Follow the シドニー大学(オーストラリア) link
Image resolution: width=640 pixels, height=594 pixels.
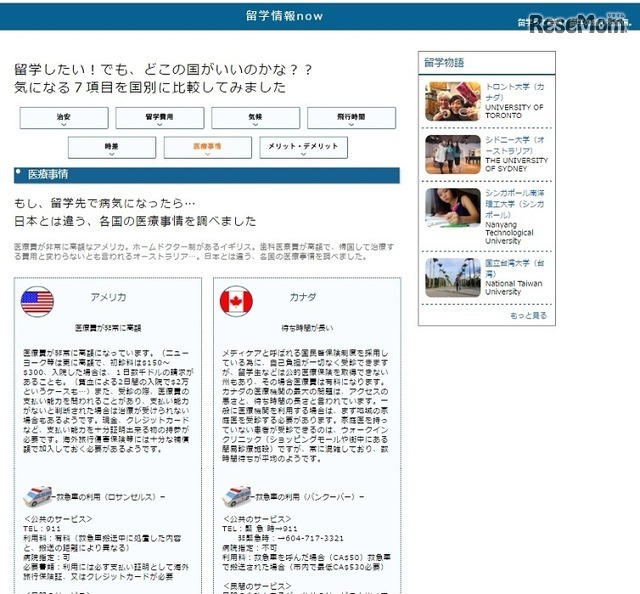(x=515, y=145)
